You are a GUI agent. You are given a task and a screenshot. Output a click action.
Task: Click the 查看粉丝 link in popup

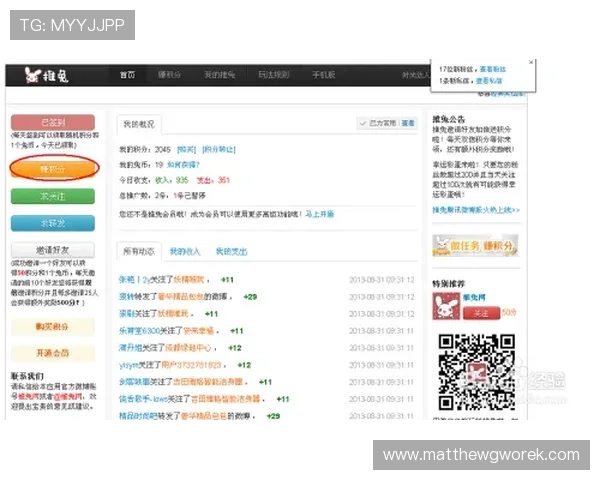pyautogui.click(x=493, y=69)
